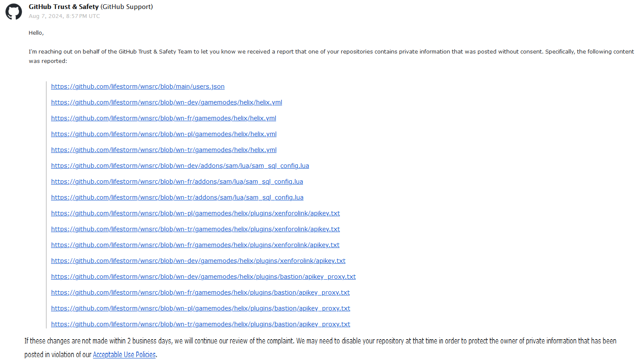Open wn-dev xenforolink apikey.txt link

click(x=198, y=261)
